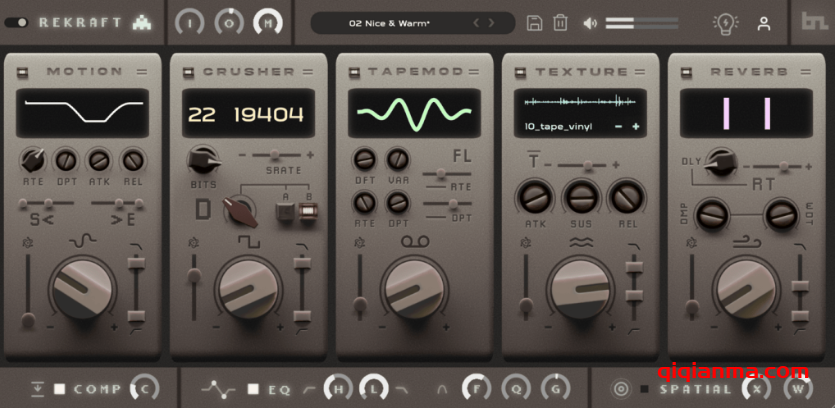Toggle the Crusher module power
The width and height of the screenshot is (835, 408).
click(x=189, y=72)
